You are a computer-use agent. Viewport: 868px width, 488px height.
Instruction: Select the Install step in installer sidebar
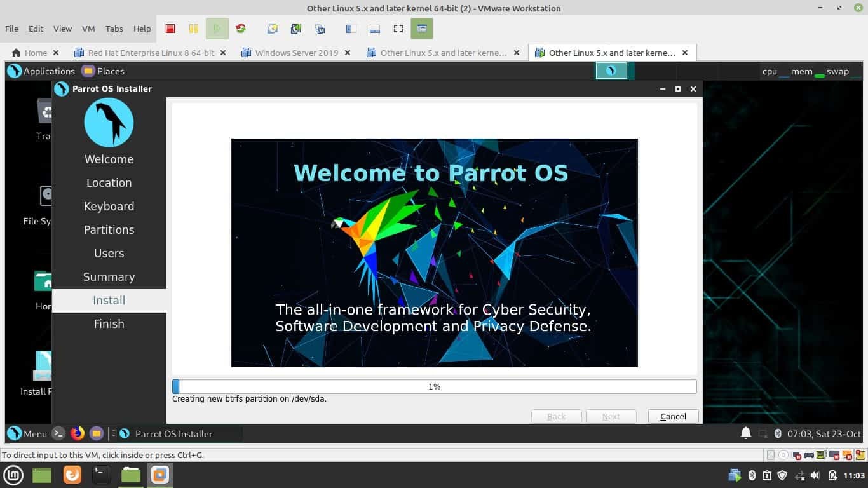(x=109, y=301)
